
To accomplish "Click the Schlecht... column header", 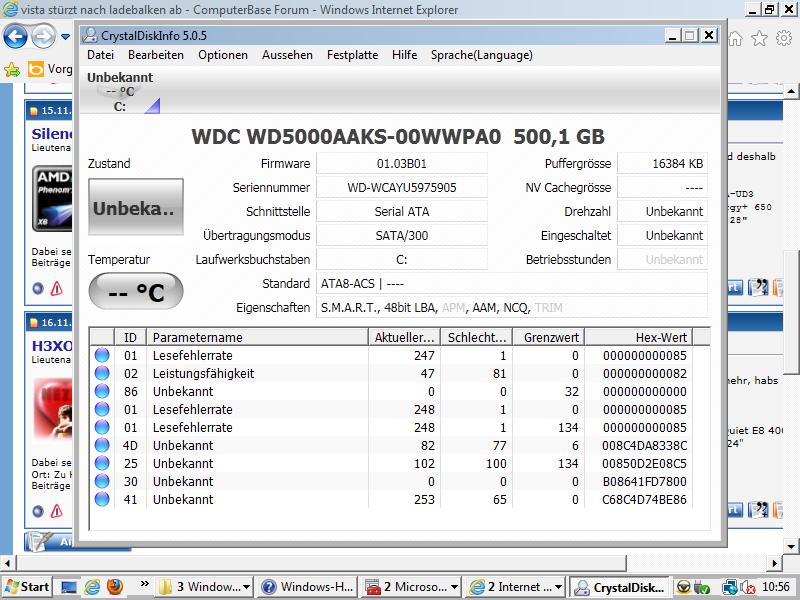I will 477,337.
